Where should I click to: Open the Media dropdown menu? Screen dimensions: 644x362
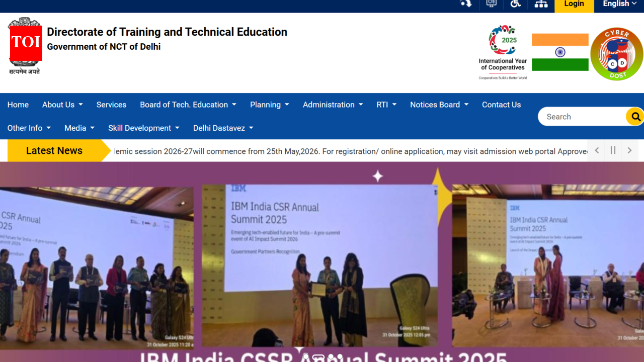click(79, 128)
